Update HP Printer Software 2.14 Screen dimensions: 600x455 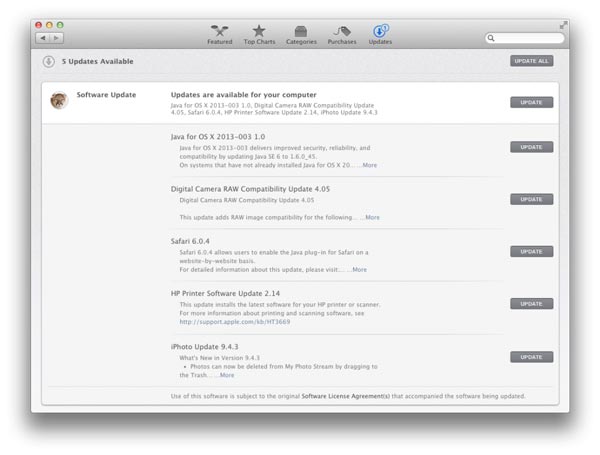(531, 303)
